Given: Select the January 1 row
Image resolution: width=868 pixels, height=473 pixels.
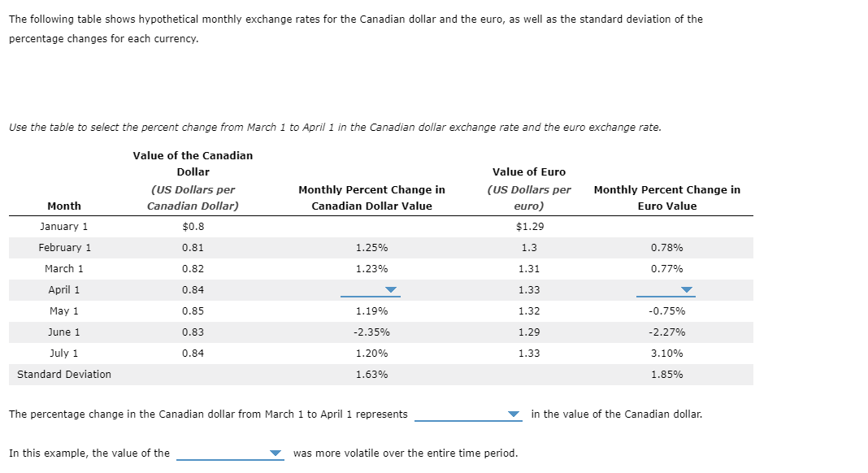Looking at the screenshot, I should (63, 226).
